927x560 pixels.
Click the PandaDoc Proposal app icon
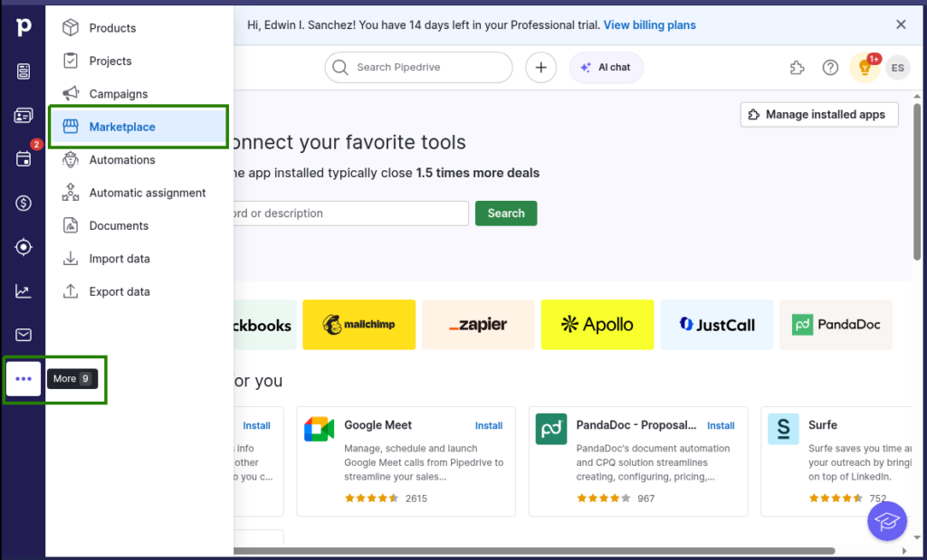pos(551,430)
